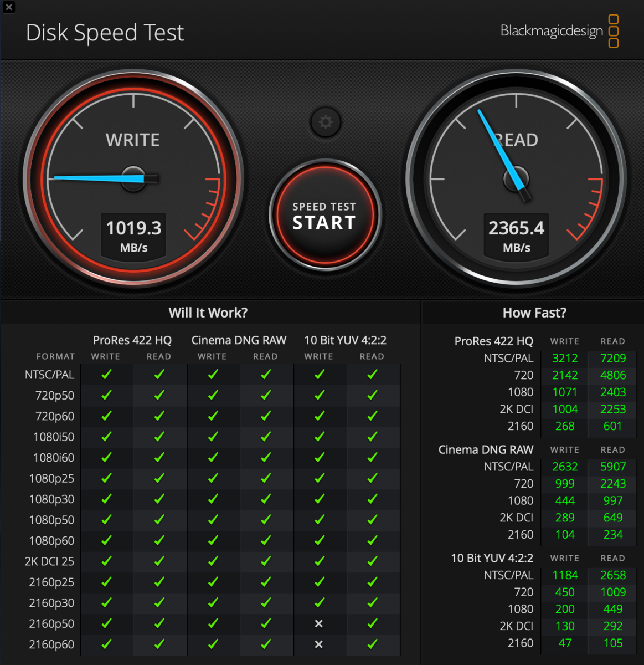Viewport: 644px width, 665px height.
Task: Click the checkmark for 1080i60 10 Bit YUV write
Action: coord(319,458)
